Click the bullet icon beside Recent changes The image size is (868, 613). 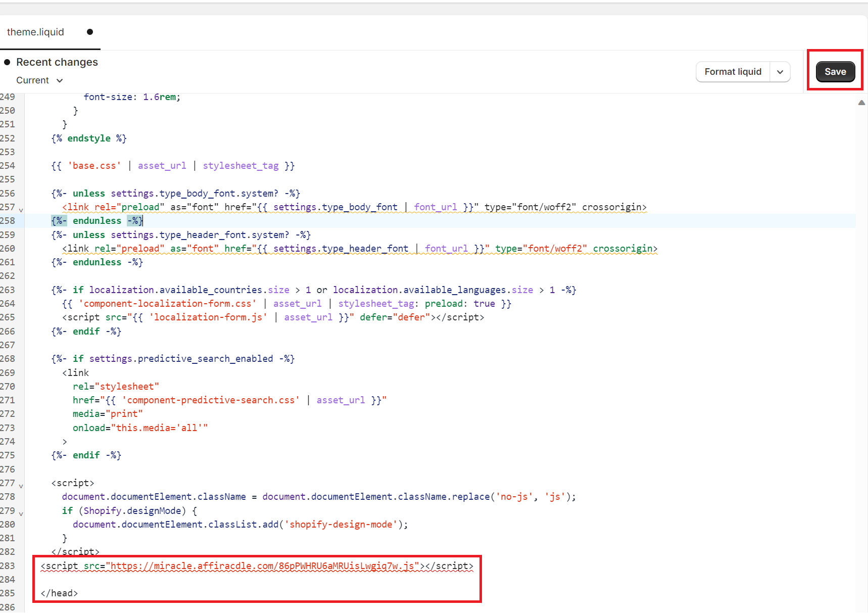pos(7,62)
